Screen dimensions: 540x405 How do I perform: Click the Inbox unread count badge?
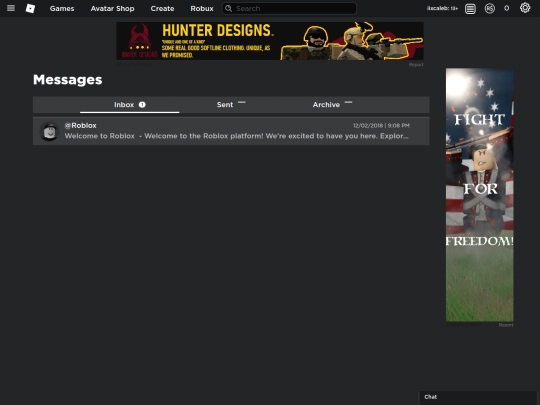142,105
